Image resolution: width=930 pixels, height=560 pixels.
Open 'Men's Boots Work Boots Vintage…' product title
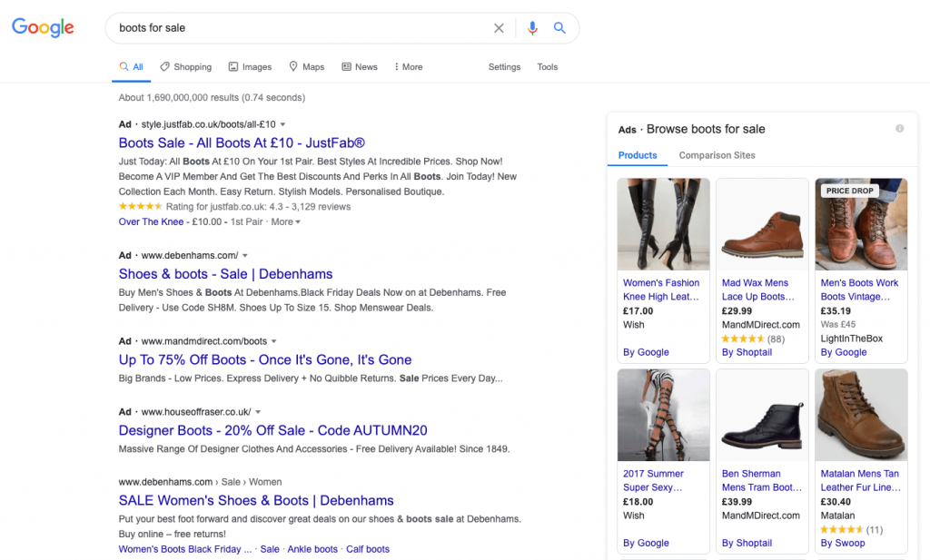coord(859,290)
